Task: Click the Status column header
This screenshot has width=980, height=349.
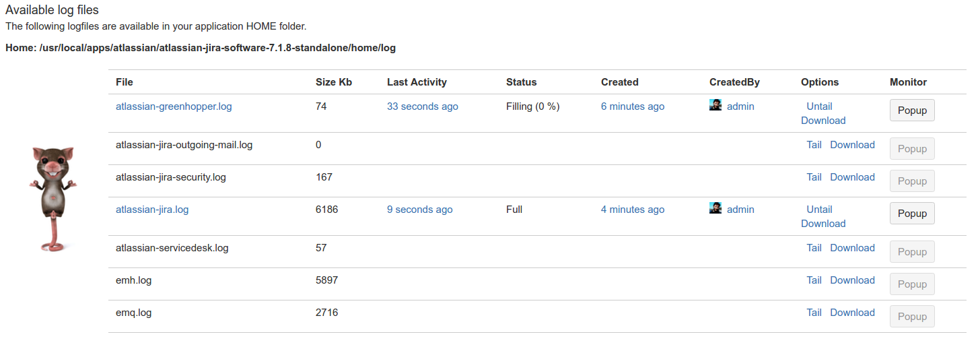Action: click(x=522, y=82)
